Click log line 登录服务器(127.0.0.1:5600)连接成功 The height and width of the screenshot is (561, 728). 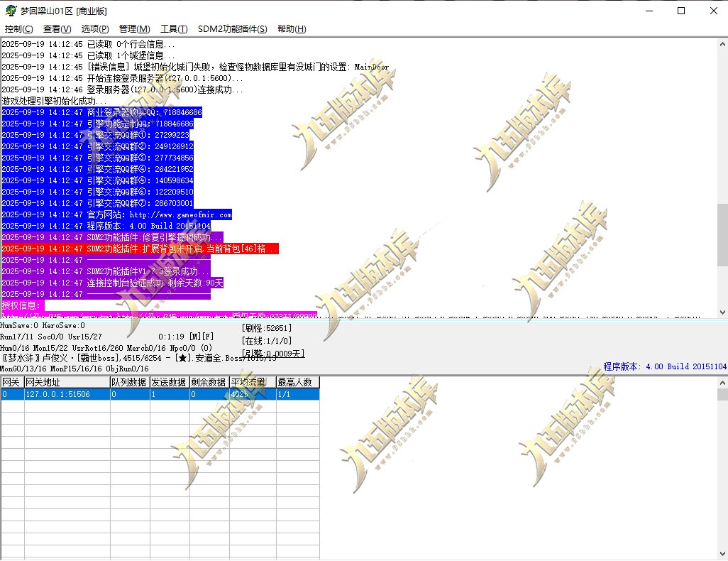[122, 89]
